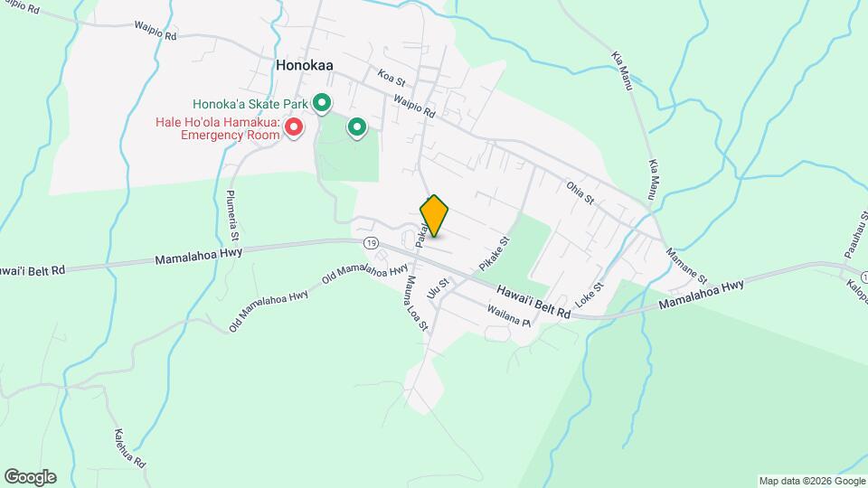Click the Koa St label

click(392, 78)
